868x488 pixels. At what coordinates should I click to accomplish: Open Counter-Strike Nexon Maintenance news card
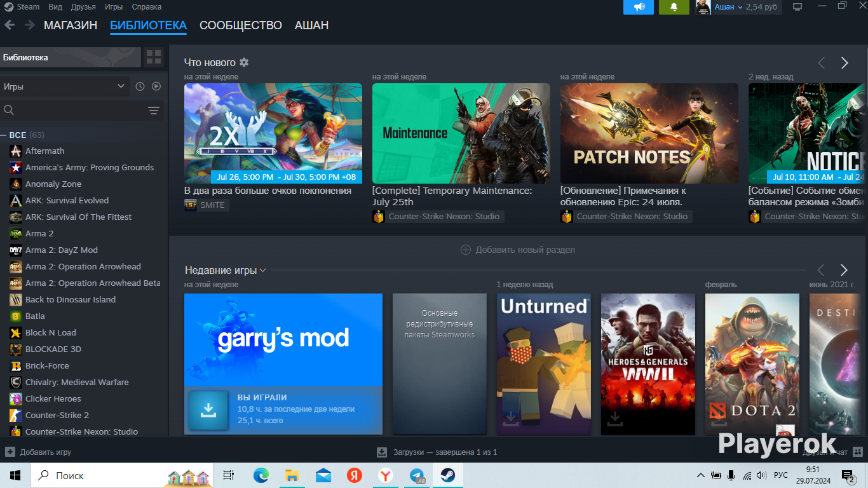[x=461, y=133]
